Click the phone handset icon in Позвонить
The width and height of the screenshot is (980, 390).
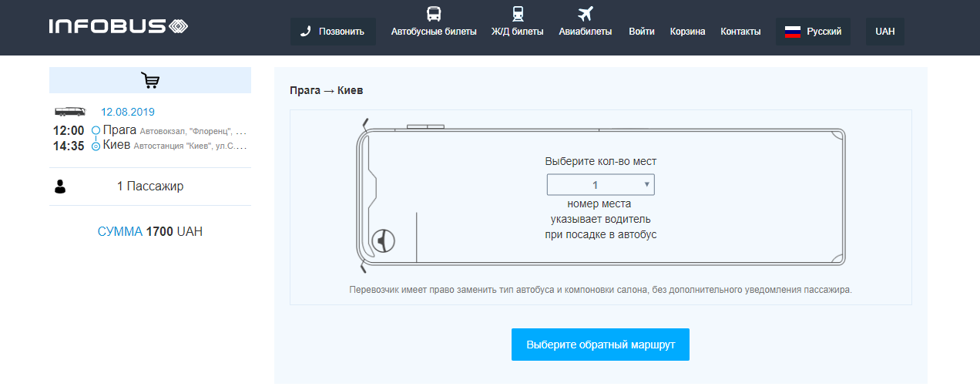306,32
